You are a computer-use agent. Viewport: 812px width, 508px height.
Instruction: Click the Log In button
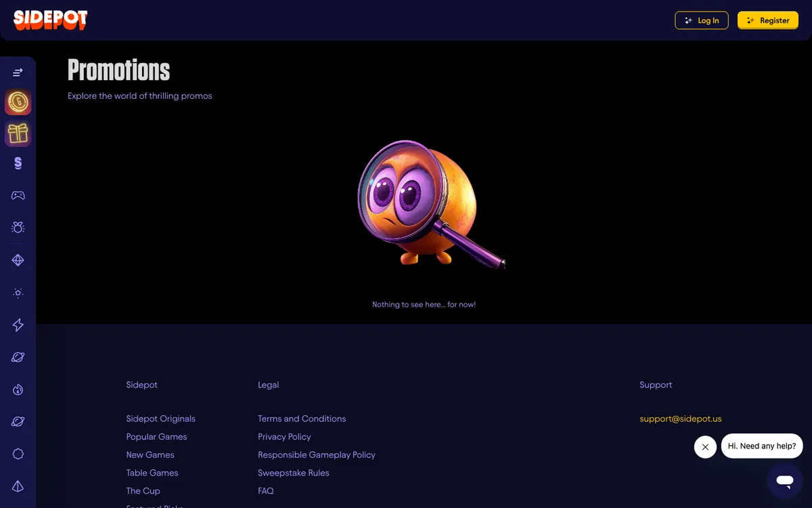702,20
